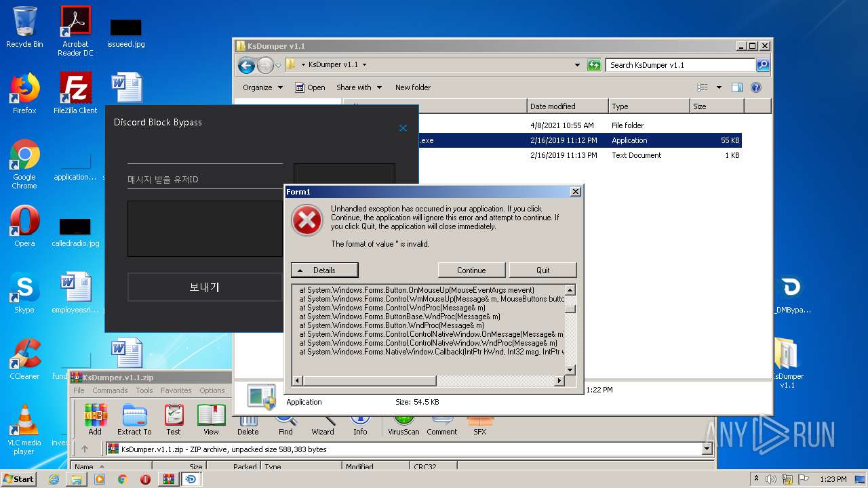The image size is (868, 488).
Task: Sort by Size column header
Action: (x=717, y=106)
